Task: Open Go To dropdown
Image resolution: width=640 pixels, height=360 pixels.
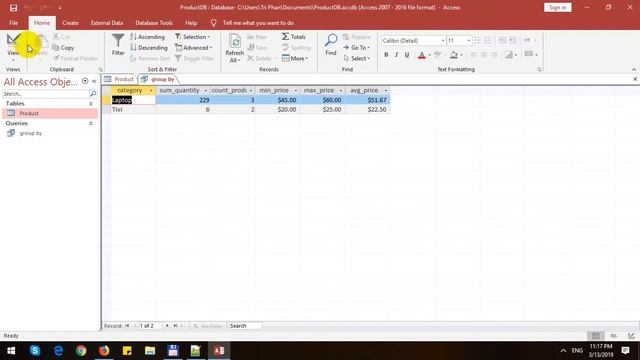Action: pyautogui.click(x=356, y=48)
